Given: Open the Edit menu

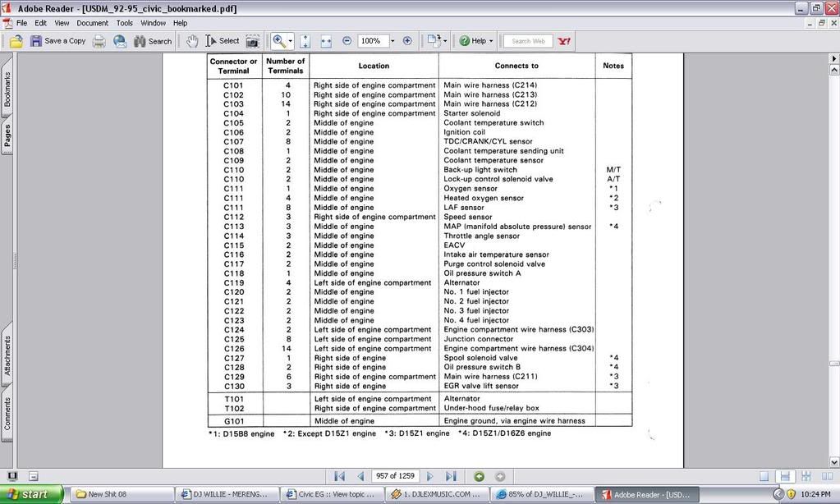Looking at the screenshot, I should (x=41, y=23).
